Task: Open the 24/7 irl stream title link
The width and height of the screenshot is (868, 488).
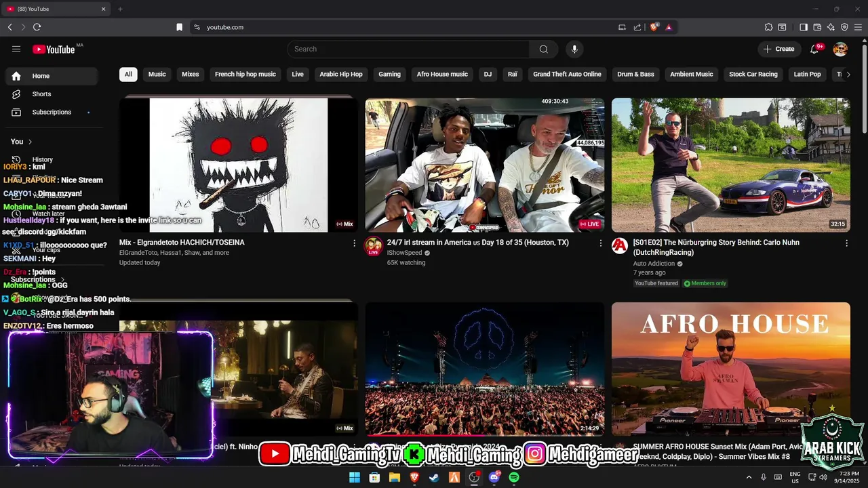Action: coord(478,243)
